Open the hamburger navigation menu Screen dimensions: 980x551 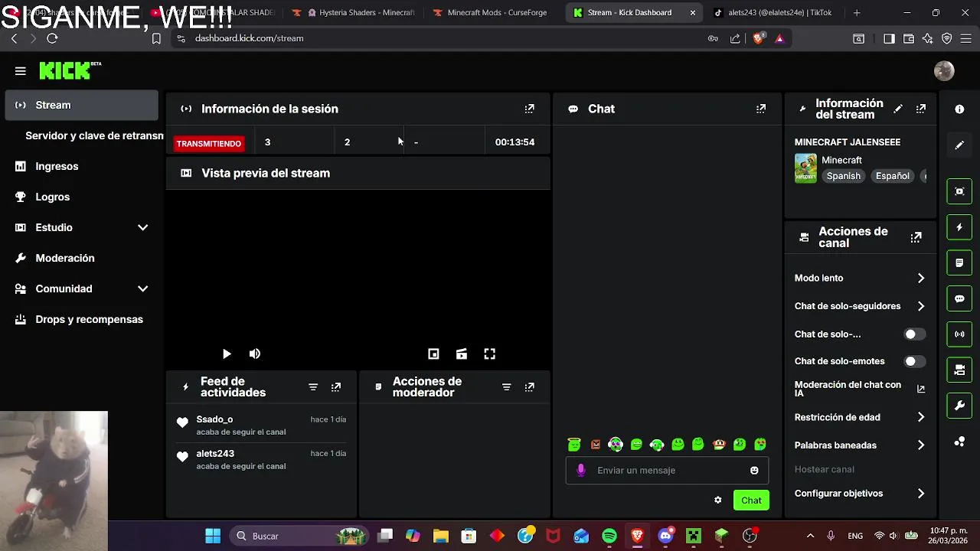[x=21, y=71]
